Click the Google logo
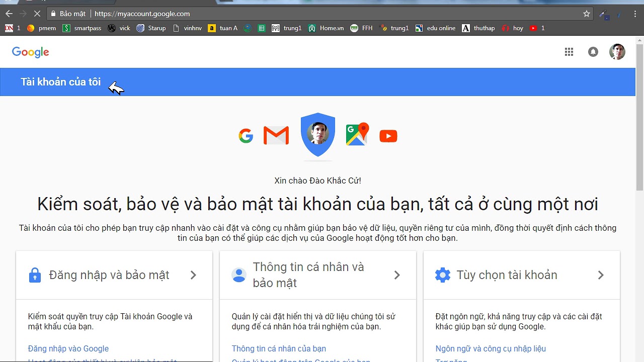 [x=30, y=52]
